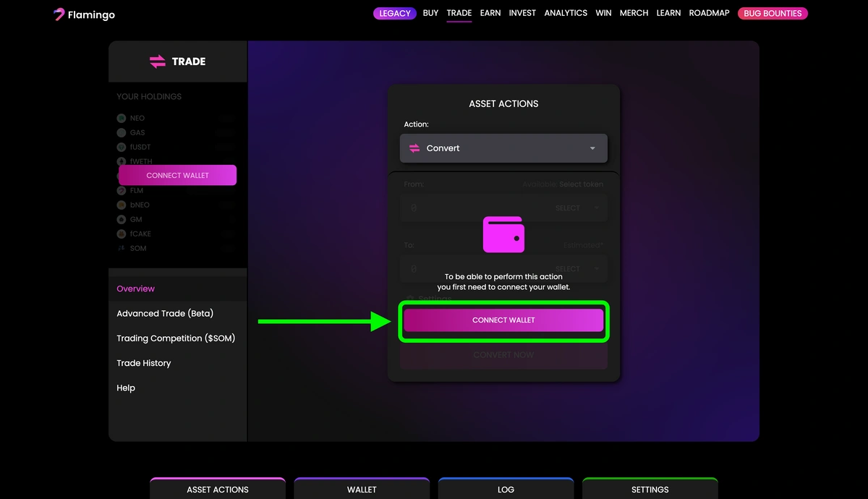The width and height of the screenshot is (868, 499).
Task: Click the fCAKE token icon
Action: [120, 234]
